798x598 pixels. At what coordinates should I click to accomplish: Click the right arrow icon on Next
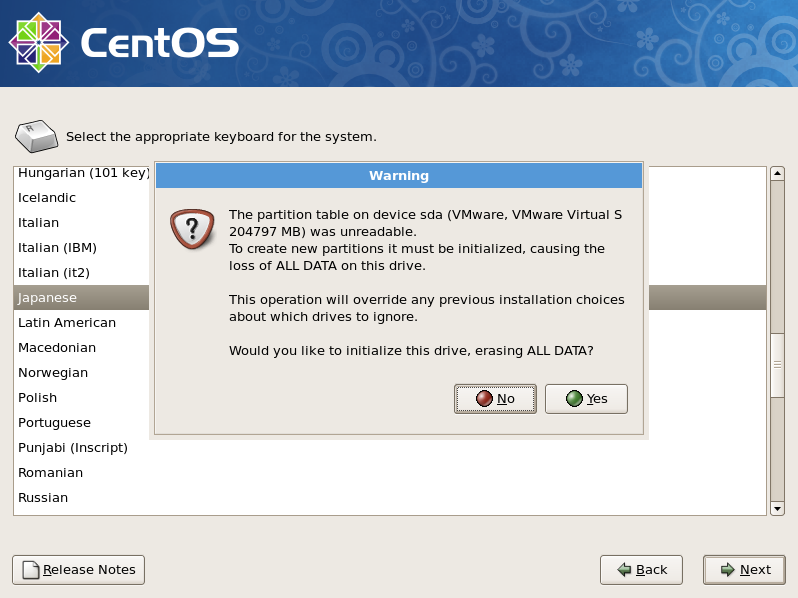(x=728, y=569)
